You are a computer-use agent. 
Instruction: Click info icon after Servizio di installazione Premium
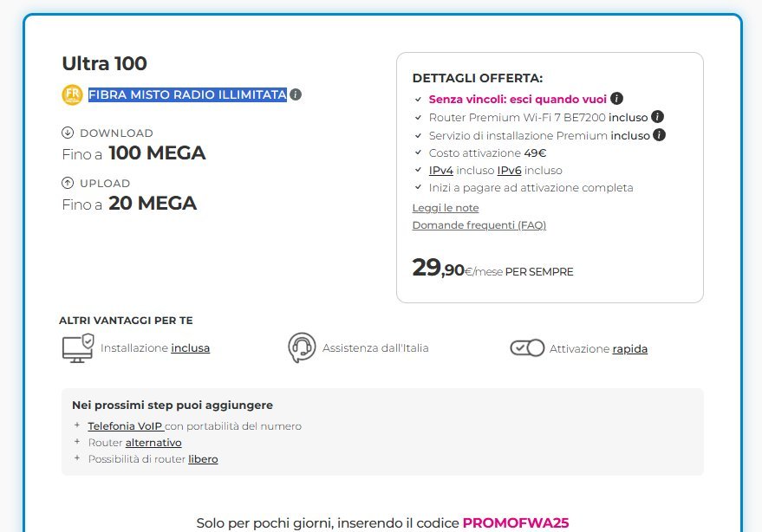659,134
